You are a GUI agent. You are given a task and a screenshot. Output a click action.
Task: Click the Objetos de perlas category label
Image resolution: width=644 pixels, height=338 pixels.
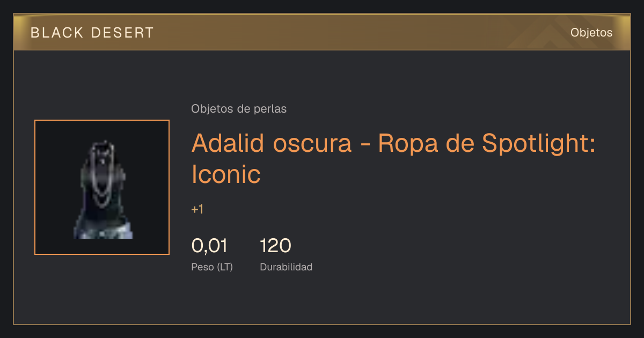point(239,109)
